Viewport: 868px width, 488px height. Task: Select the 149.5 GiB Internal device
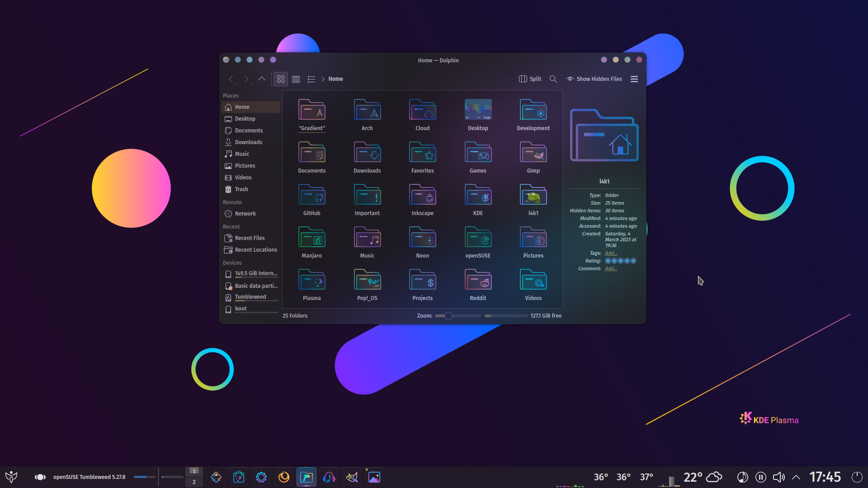[251, 274]
